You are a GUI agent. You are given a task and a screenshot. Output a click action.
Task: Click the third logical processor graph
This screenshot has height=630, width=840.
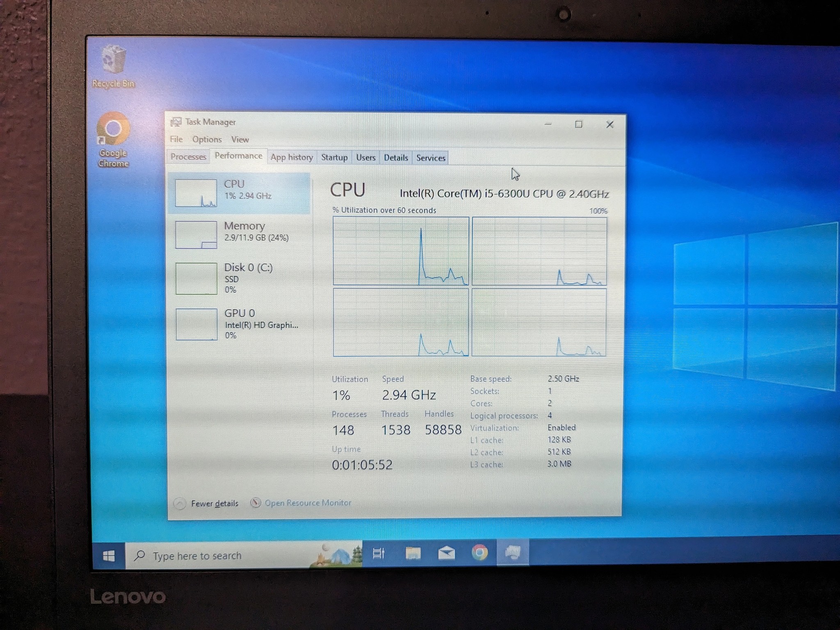click(x=401, y=322)
